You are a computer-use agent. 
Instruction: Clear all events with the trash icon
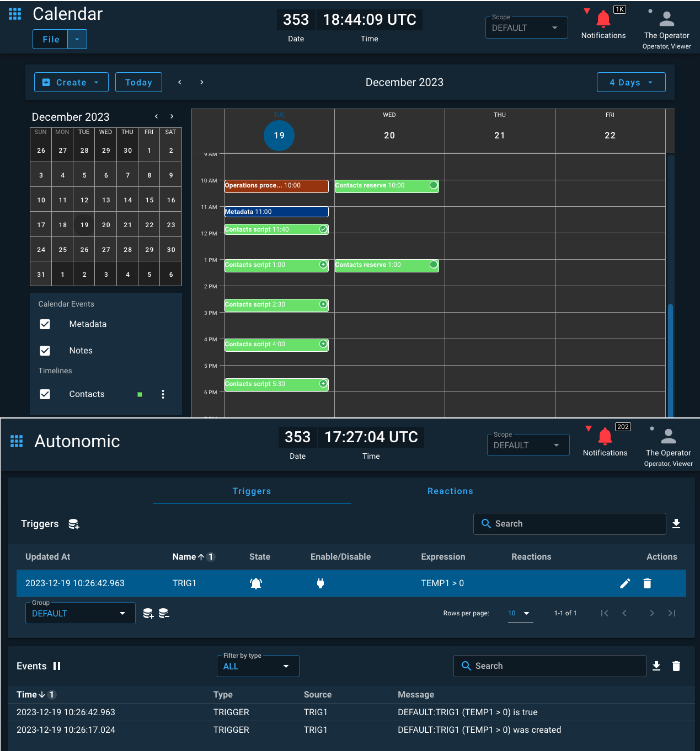[x=676, y=666]
